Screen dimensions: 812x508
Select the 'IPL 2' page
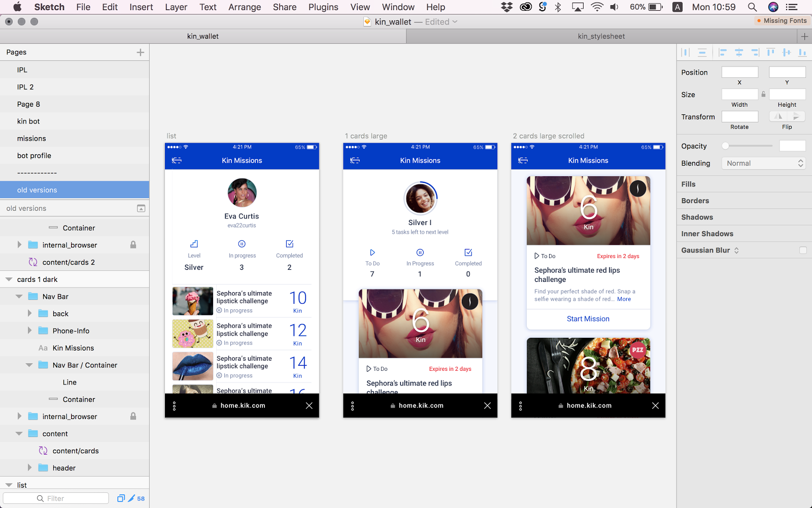(x=75, y=87)
